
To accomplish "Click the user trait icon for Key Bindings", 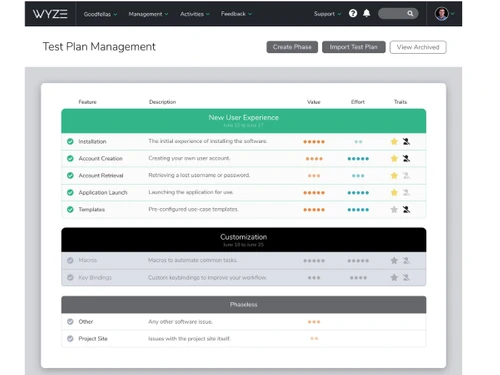I will click(x=406, y=277).
